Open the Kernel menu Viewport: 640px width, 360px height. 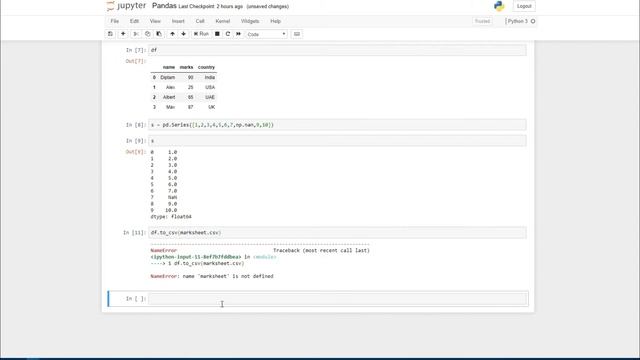click(222, 21)
